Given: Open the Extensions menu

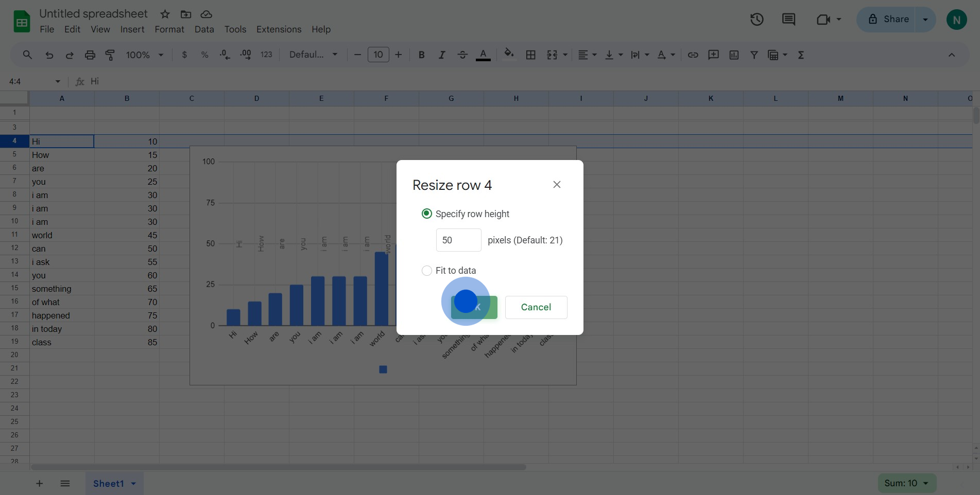Looking at the screenshot, I should (279, 29).
